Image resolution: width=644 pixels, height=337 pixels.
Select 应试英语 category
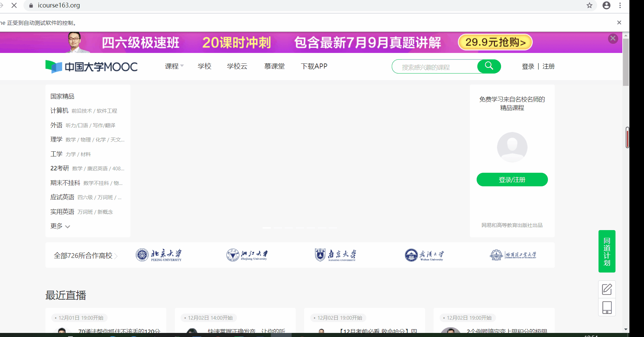pos(62,197)
